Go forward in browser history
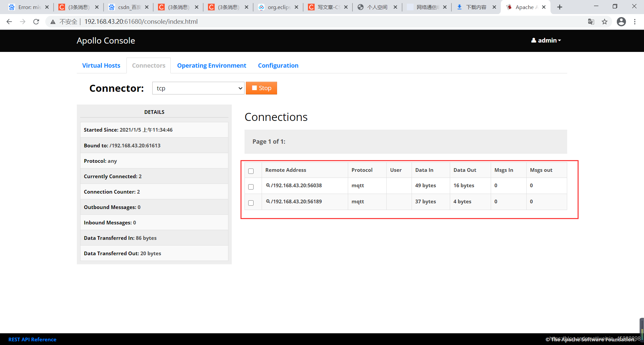The height and width of the screenshot is (345, 644). 22,22
